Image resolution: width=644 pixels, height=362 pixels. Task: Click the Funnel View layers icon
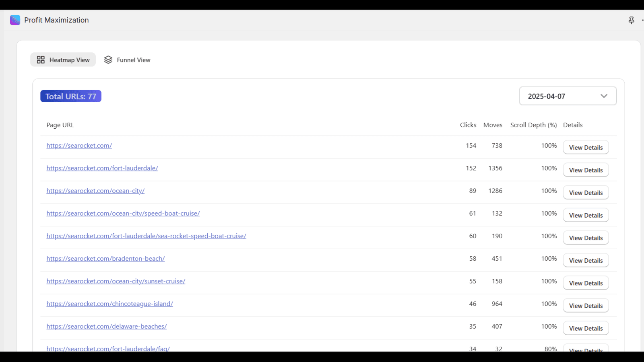[x=108, y=60]
